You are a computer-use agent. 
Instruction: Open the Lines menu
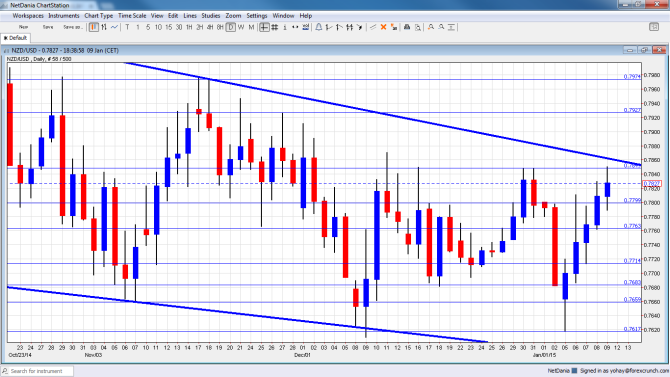click(x=190, y=15)
